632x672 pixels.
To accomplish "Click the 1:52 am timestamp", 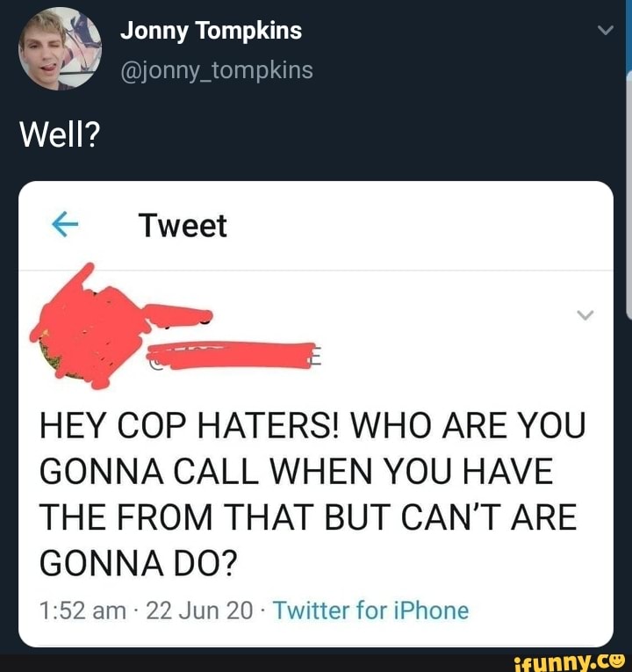I will pyautogui.click(x=83, y=610).
